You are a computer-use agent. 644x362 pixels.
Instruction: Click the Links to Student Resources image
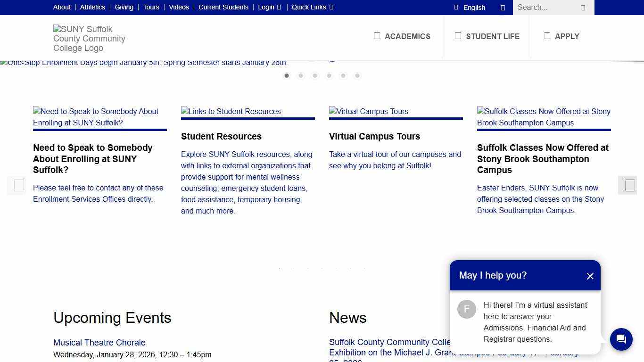(x=231, y=111)
